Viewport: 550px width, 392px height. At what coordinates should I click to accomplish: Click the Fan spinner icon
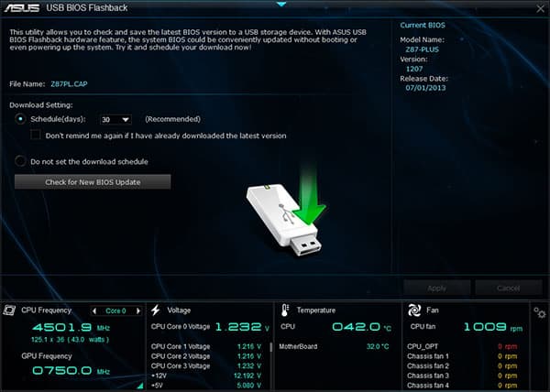414,310
